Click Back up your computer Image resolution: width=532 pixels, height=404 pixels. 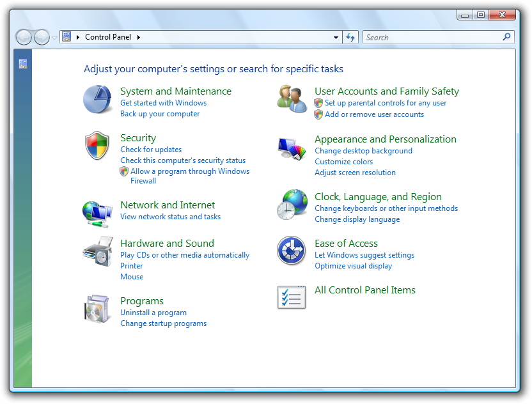click(x=160, y=114)
